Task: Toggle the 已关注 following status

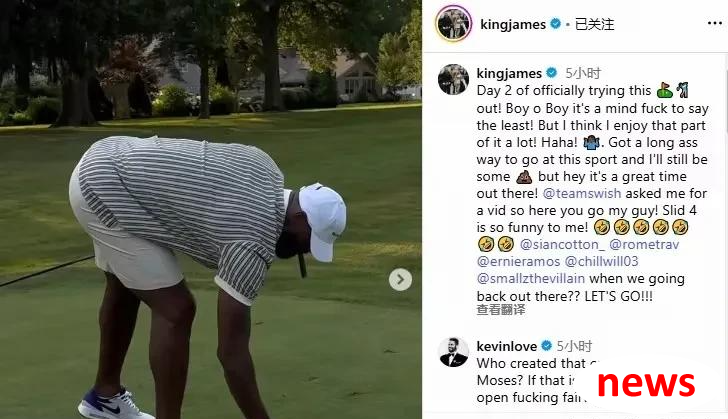Action: click(x=594, y=24)
